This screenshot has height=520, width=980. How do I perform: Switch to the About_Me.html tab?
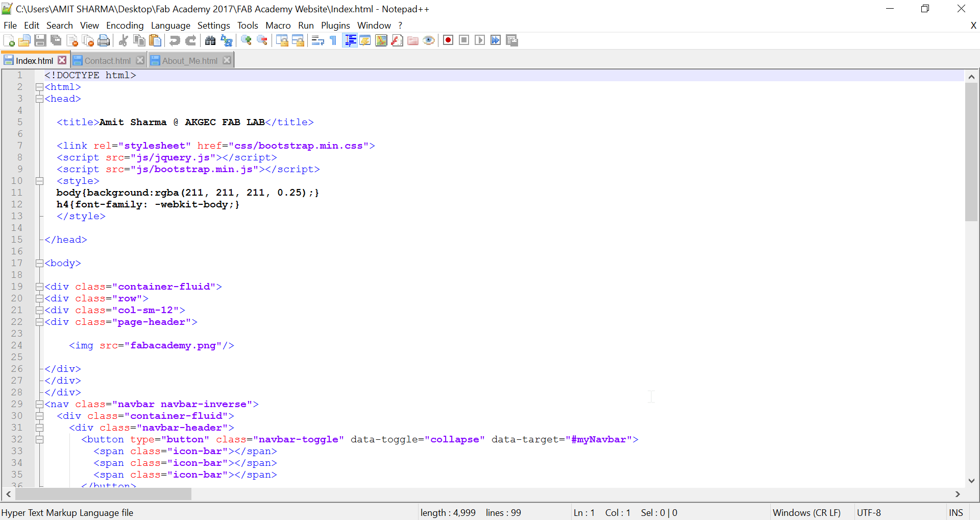[x=189, y=61]
